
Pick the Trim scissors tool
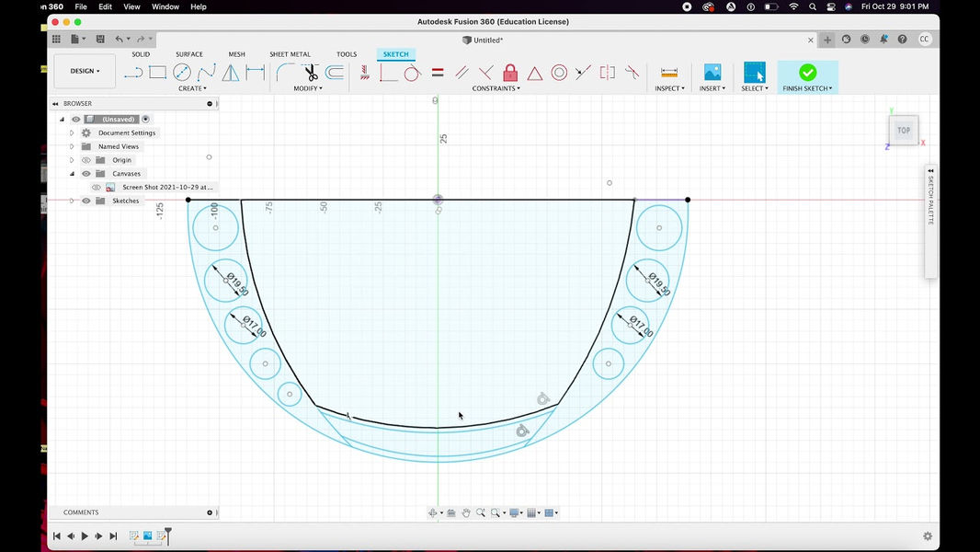[x=310, y=73]
